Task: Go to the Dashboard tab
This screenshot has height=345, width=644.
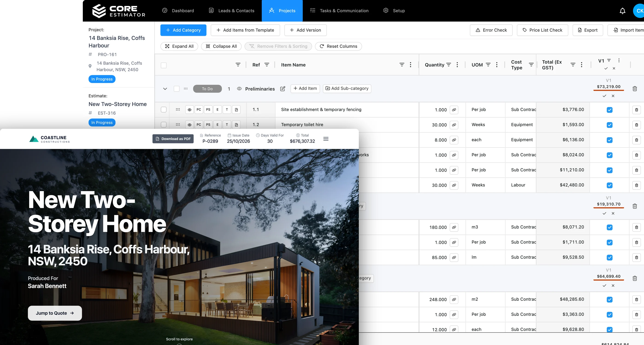Action: pos(178,11)
